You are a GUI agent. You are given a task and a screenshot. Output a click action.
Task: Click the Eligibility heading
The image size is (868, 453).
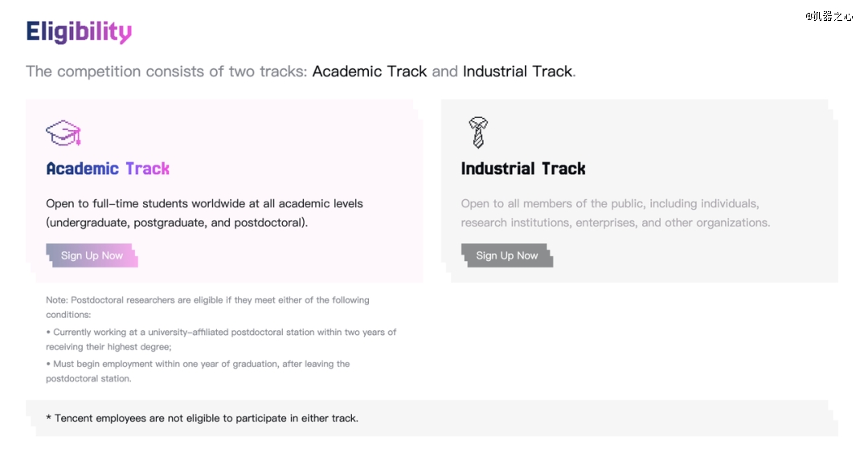(x=79, y=32)
